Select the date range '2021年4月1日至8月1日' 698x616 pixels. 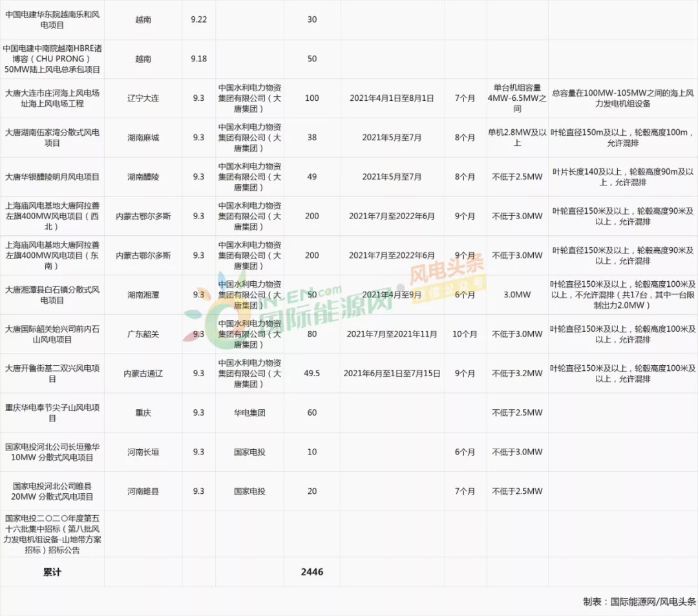[x=392, y=98]
